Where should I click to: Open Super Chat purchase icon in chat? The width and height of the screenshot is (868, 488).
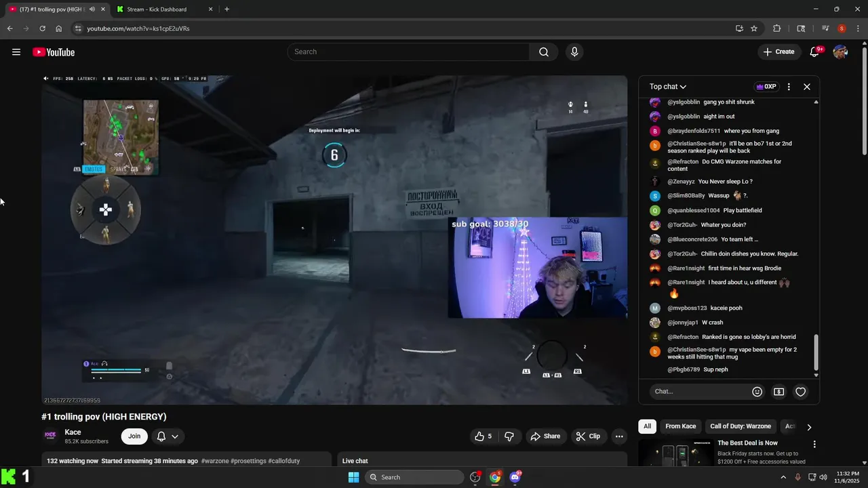[779, 392]
